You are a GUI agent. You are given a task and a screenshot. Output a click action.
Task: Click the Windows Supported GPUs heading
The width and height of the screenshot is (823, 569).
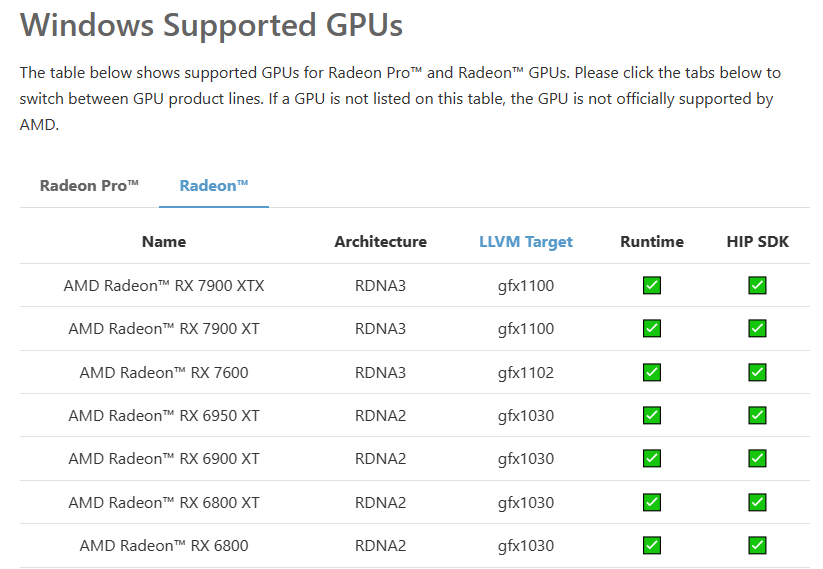211,26
